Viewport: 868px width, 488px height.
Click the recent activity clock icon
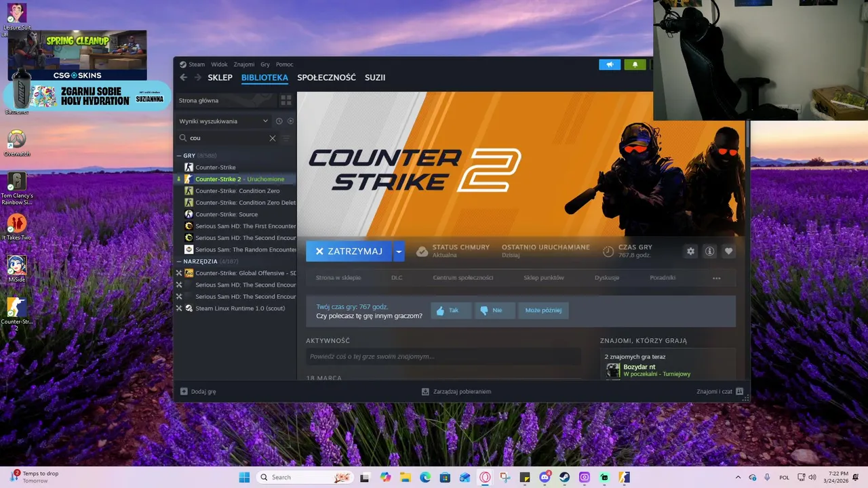[279, 121]
